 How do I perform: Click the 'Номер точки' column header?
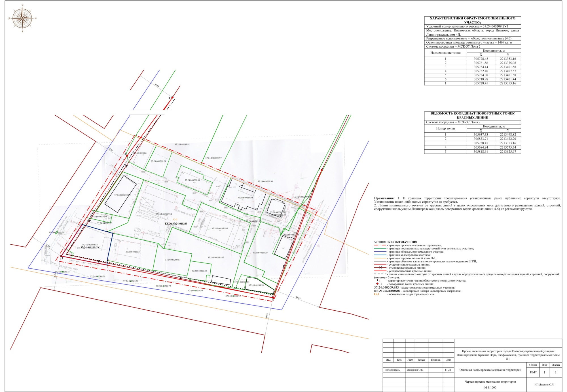[x=445, y=128]
